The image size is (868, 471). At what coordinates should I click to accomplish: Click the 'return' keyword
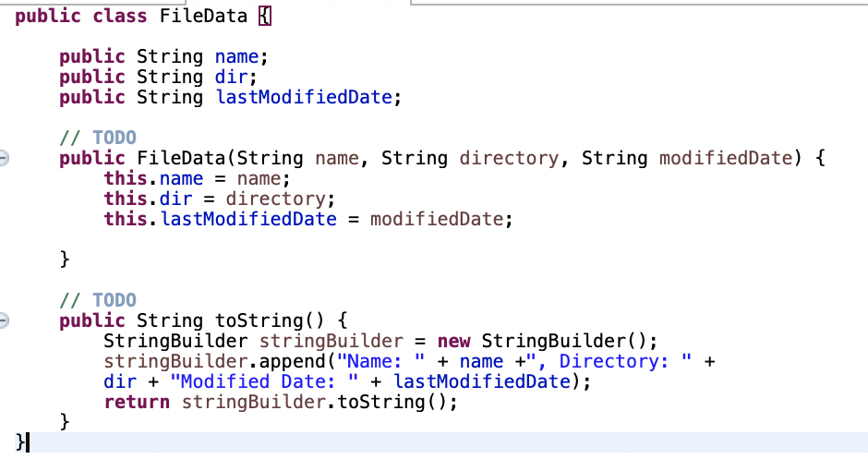(137, 402)
